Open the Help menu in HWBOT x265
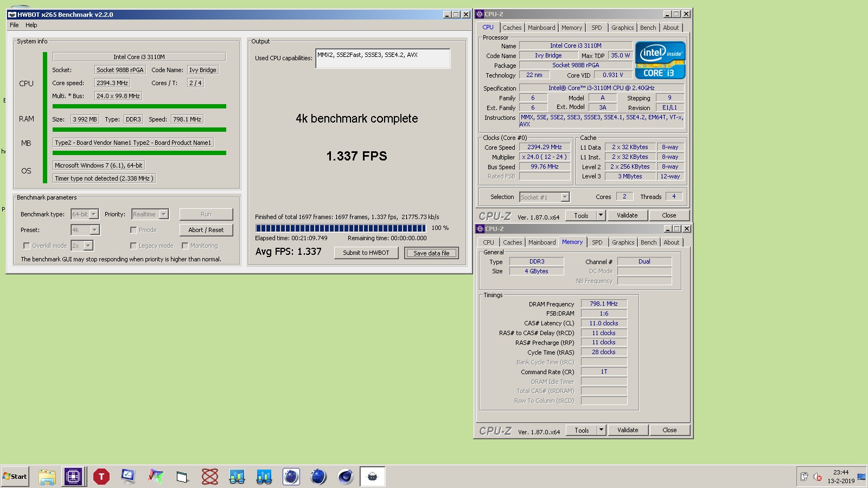The width and height of the screenshot is (868, 488). (x=31, y=25)
